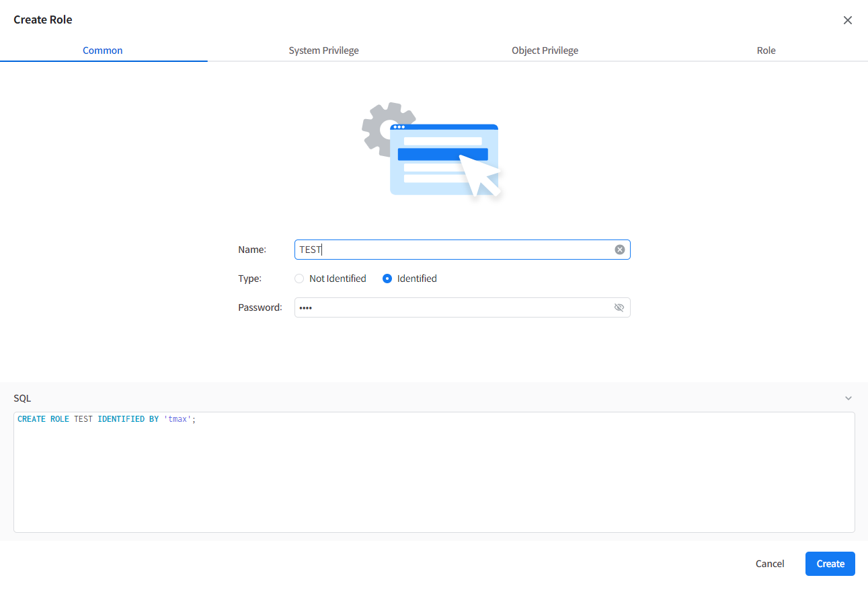Select the Not Identified radio option
This screenshot has height=590, width=868.
click(300, 279)
